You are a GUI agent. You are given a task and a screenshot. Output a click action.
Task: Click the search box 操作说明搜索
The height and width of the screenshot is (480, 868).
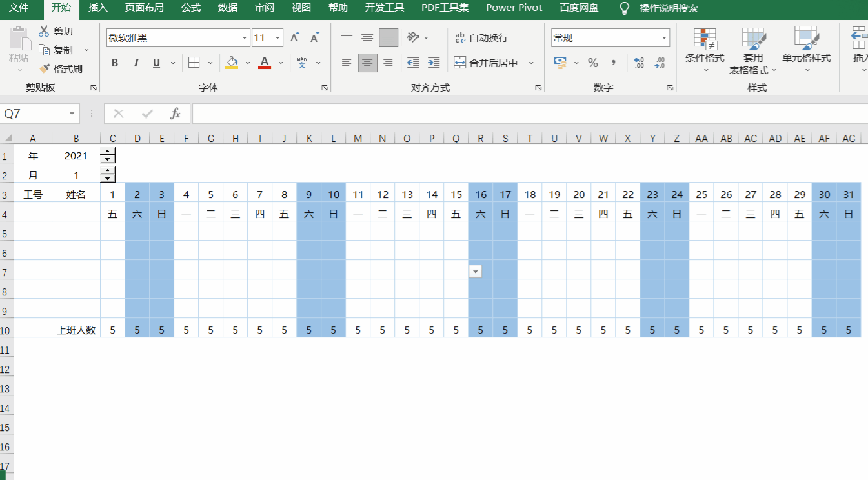click(668, 8)
